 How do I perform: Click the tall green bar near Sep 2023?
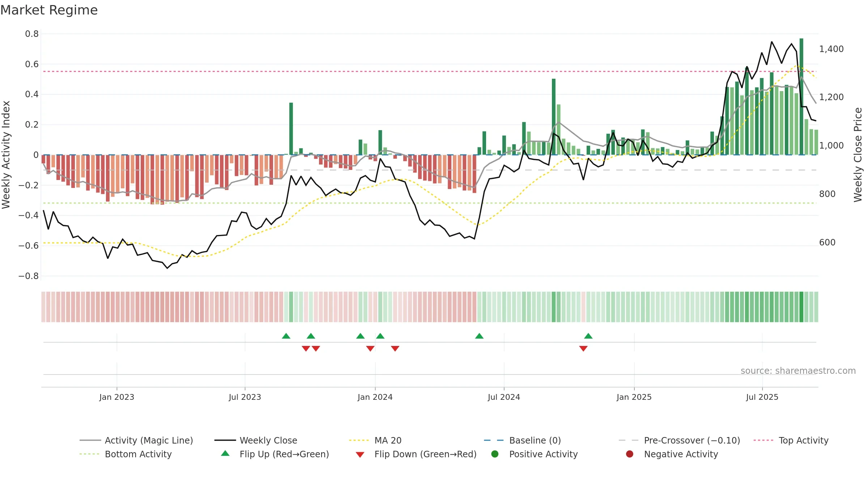point(291,129)
